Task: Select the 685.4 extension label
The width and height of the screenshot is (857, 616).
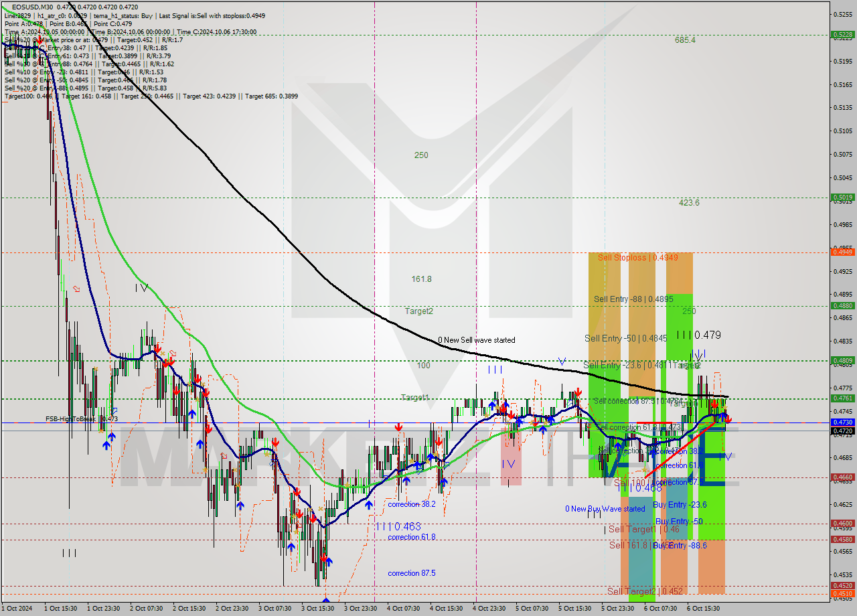Action: [x=685, y=40]
